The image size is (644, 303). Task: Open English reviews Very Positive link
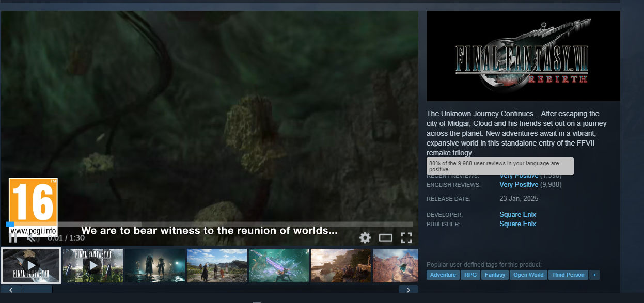click(x=519, y=184)
